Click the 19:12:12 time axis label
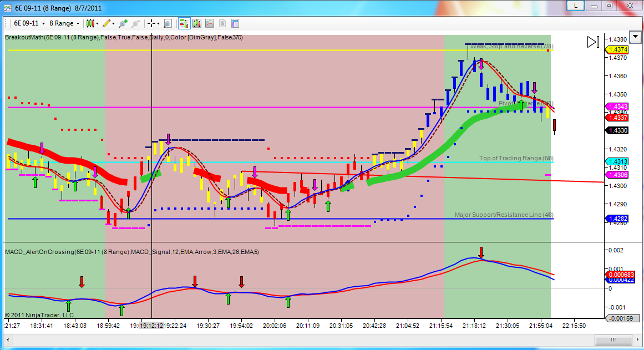 (x=151, y=326)
